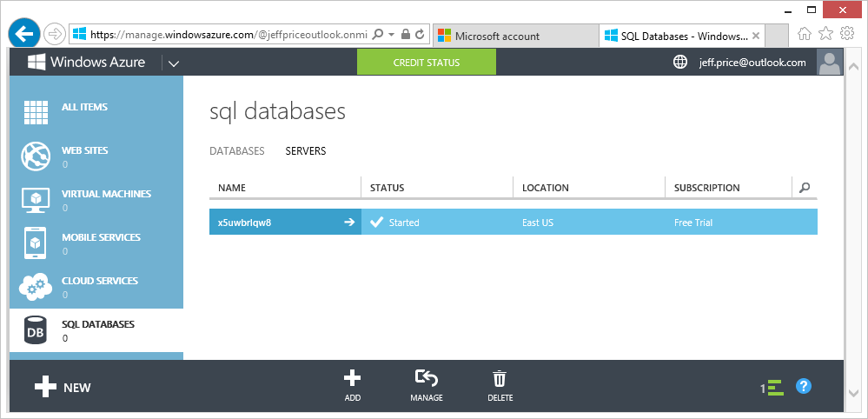Click the Add plus icon in bottom bar
Image resolution: width=868 pixels, height=419 pixels.
(353, 379)
